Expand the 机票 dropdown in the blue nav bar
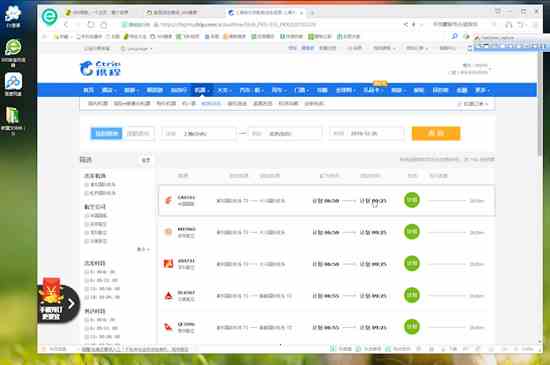The image size is (550, 365). point(202,90)
